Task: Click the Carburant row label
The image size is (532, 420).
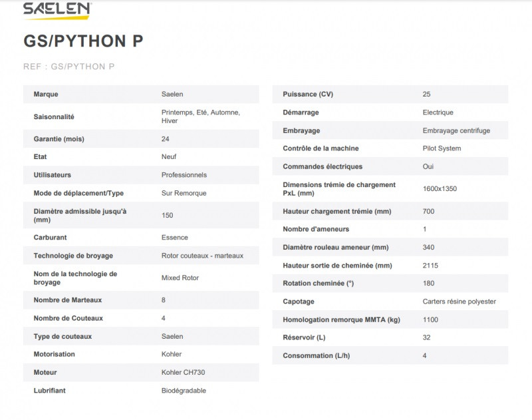Action: (50, 238)
